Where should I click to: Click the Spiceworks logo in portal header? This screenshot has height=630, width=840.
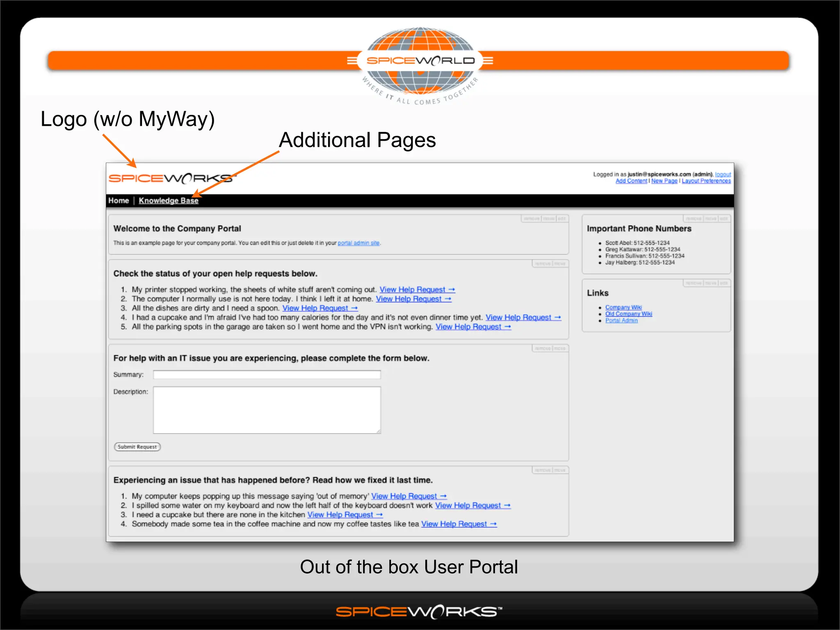(x=172, y=178)
